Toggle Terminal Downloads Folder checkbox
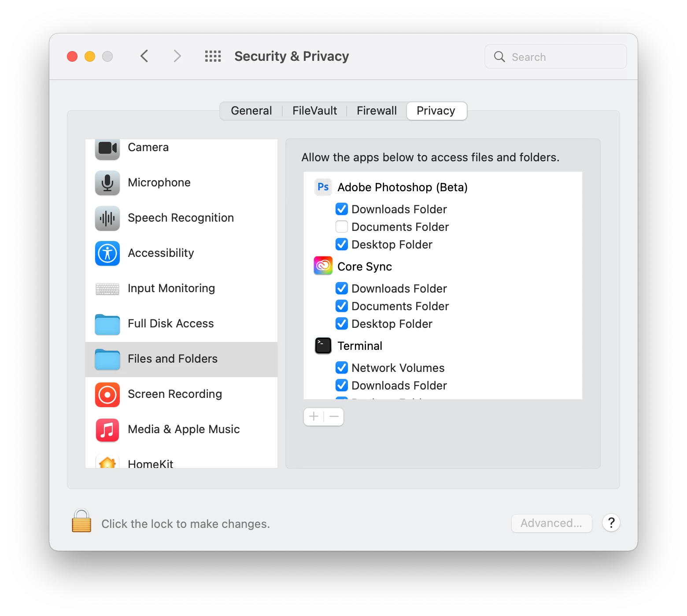 pos(342,385)
